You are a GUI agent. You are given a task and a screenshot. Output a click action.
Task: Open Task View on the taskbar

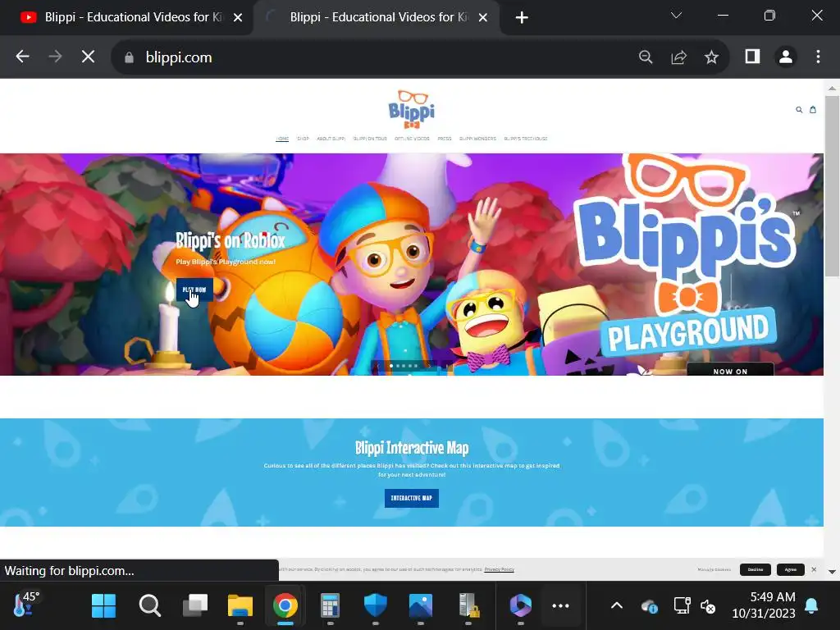(x=195, y=606)
